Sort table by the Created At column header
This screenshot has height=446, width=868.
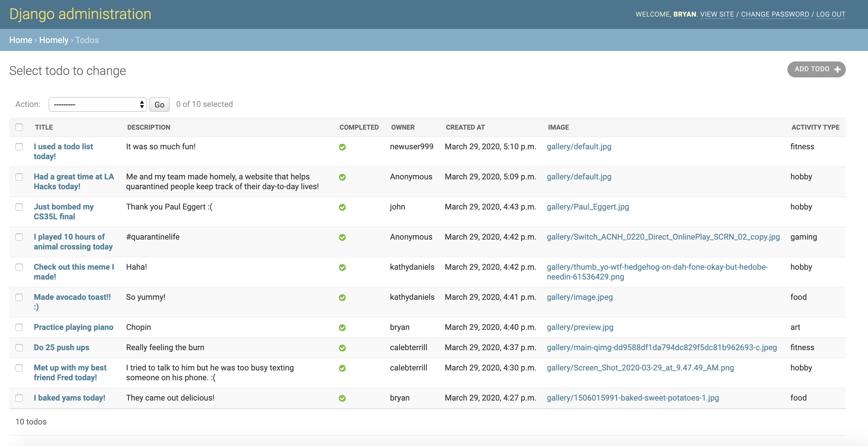click(465, 127)
